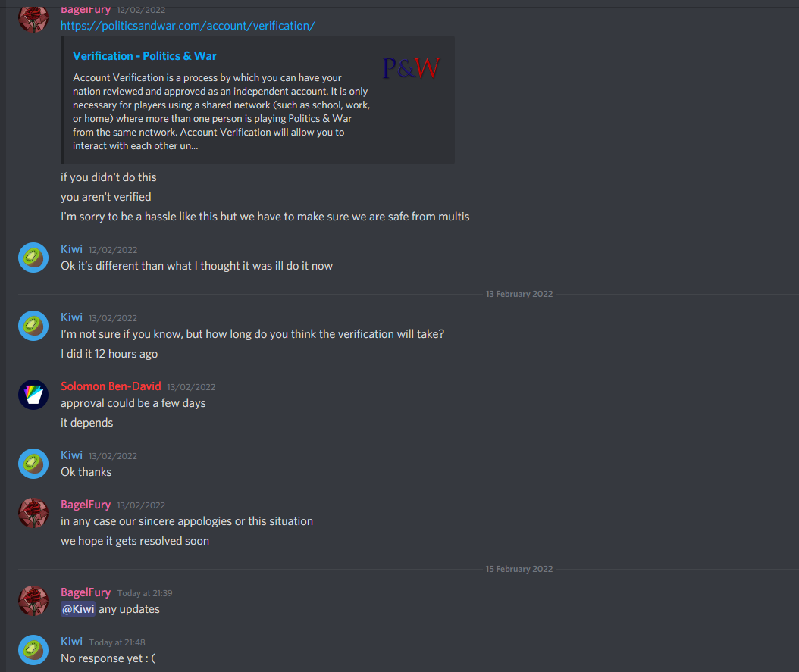Click the 15 February 2022 date divider
The image size is (799, 672).
coord(519,569)
